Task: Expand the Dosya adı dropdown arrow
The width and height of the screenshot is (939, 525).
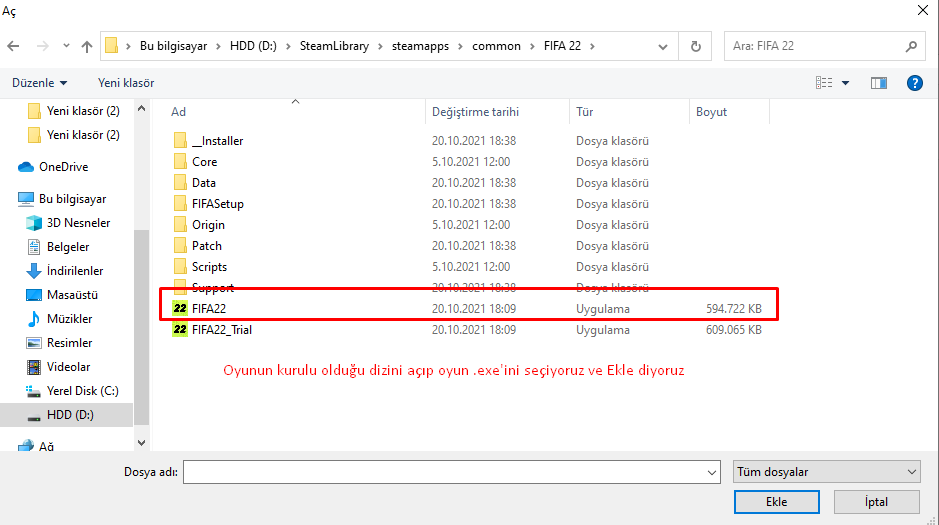Action: [711, 472]
